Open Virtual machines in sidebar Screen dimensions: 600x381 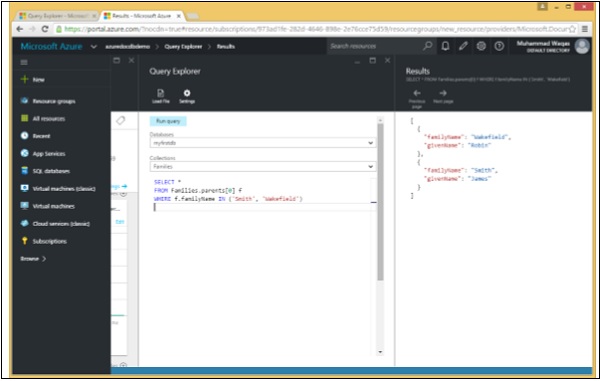[x=54, y=206]
